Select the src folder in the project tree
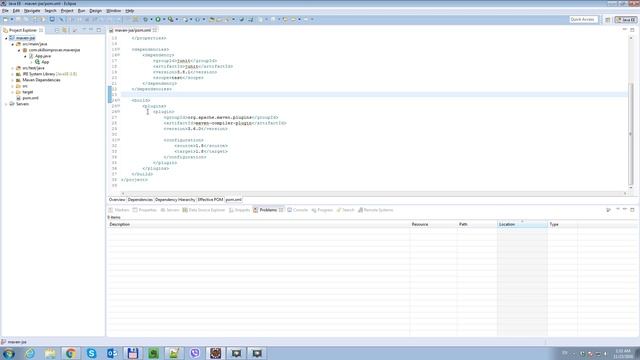Viewport: 640px width, 360px height. tap(25, 86)
